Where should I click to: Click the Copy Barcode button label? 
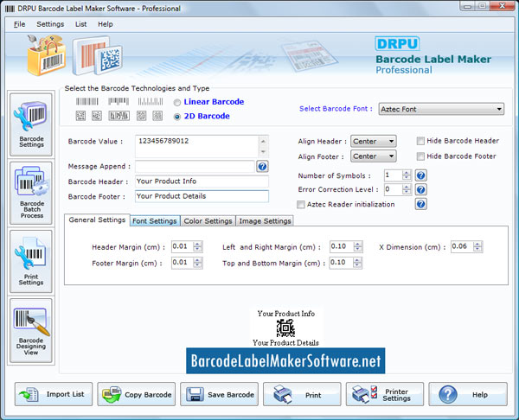[x=148, y=395]
